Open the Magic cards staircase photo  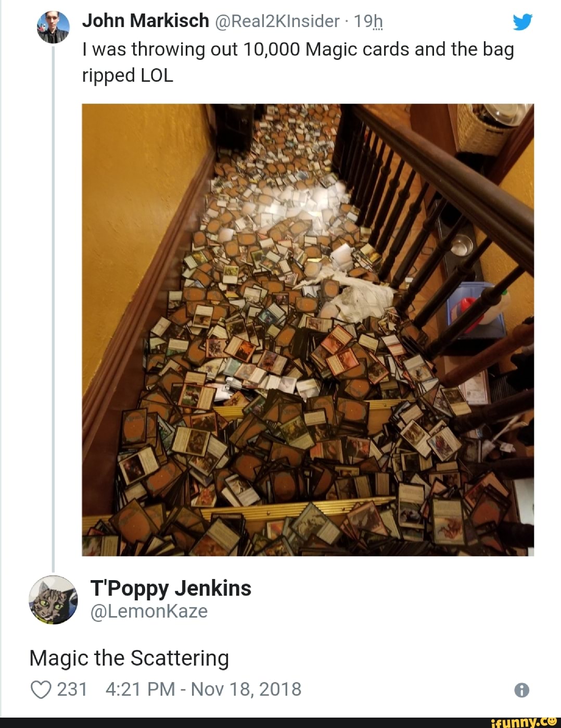tap(308, 330)
